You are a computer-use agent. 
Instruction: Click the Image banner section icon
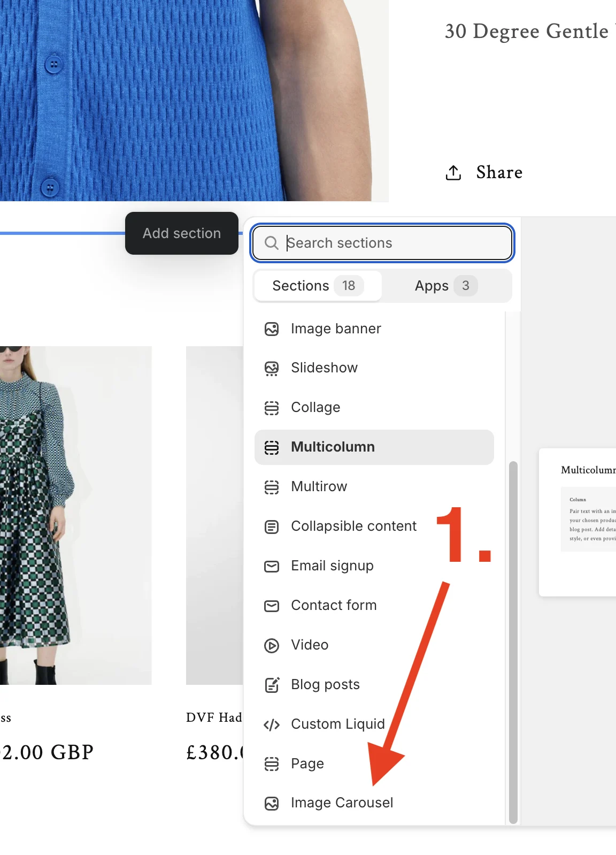point(272,329)
